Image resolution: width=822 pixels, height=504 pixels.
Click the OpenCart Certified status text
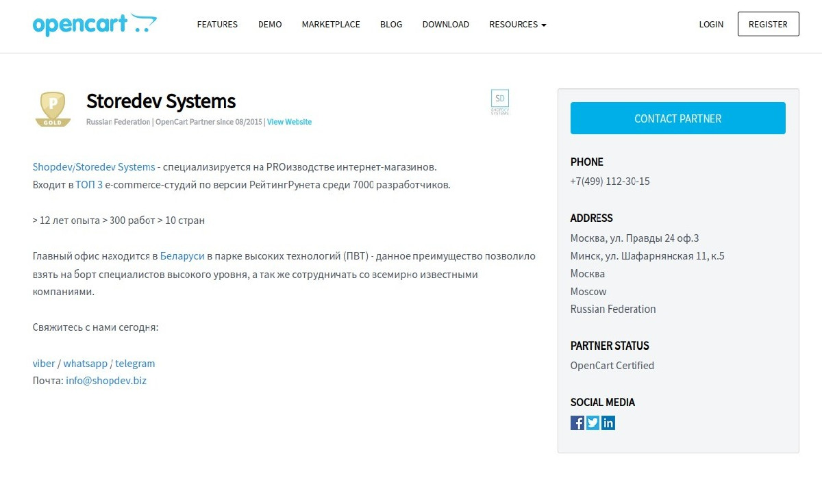pyautogui.click(x=612, y=366)
